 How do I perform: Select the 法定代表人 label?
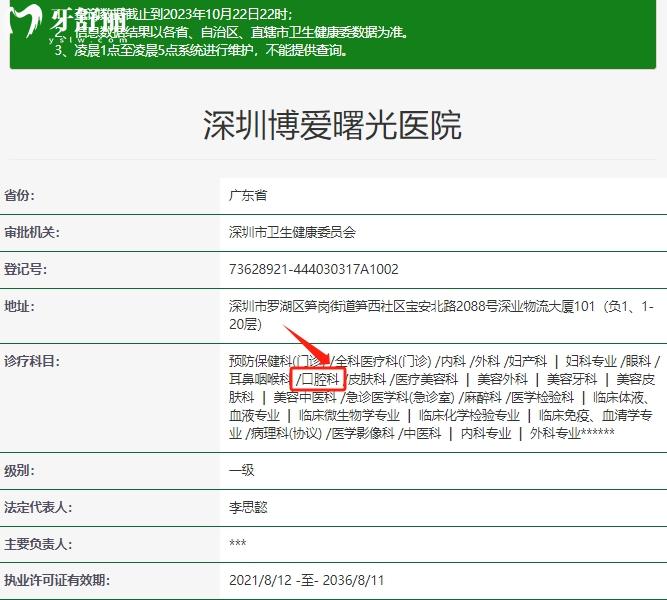(x=38, y=507)
